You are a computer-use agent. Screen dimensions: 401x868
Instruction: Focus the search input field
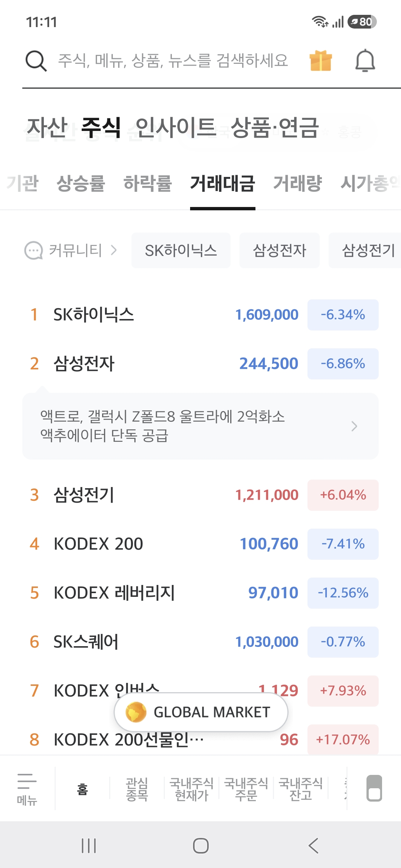tap(173, 60)
